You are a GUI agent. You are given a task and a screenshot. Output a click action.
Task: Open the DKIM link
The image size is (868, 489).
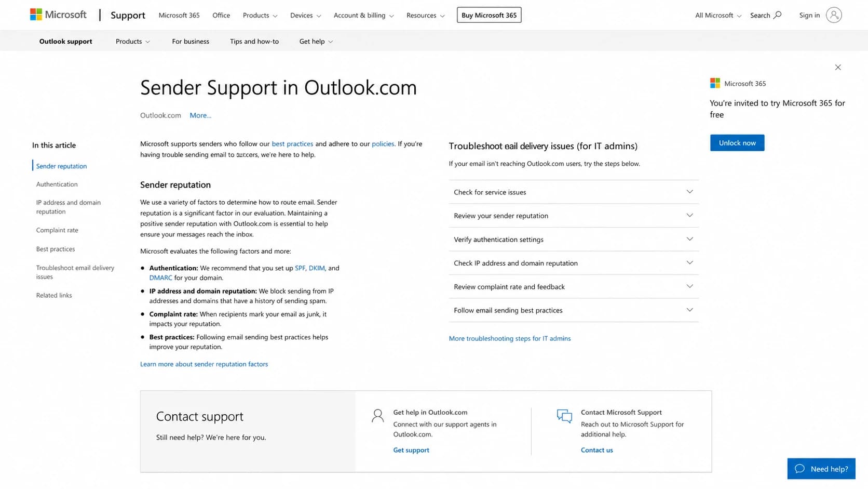click(317, 268)
